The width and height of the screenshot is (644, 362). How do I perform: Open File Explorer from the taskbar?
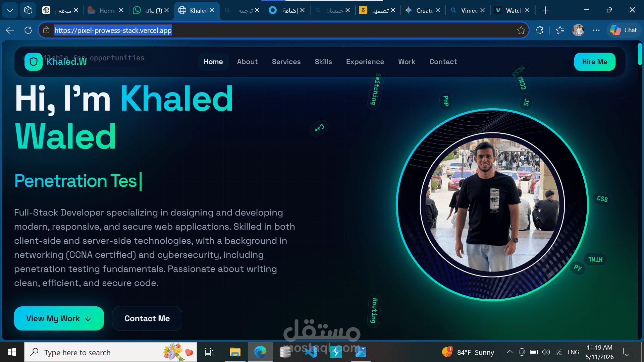coord(235,352)
